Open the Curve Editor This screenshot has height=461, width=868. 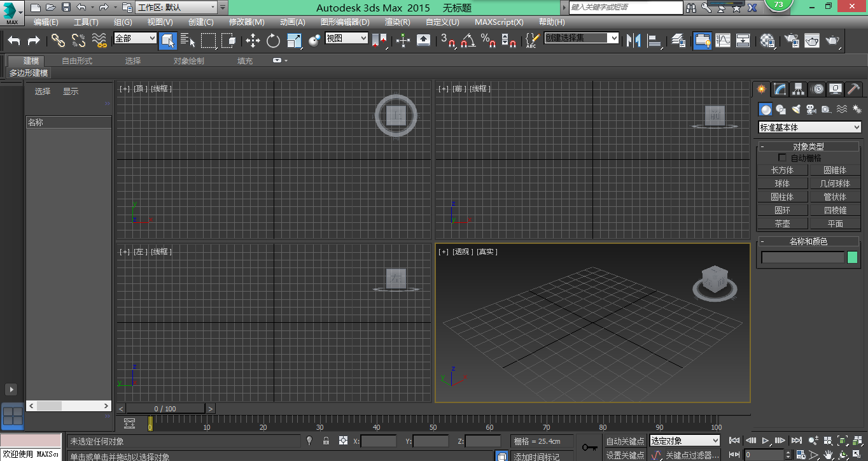click(x=723, y=41)
